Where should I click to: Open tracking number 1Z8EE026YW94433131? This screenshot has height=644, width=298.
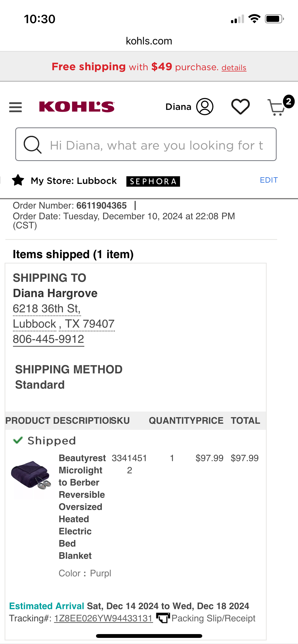[103, 618]
